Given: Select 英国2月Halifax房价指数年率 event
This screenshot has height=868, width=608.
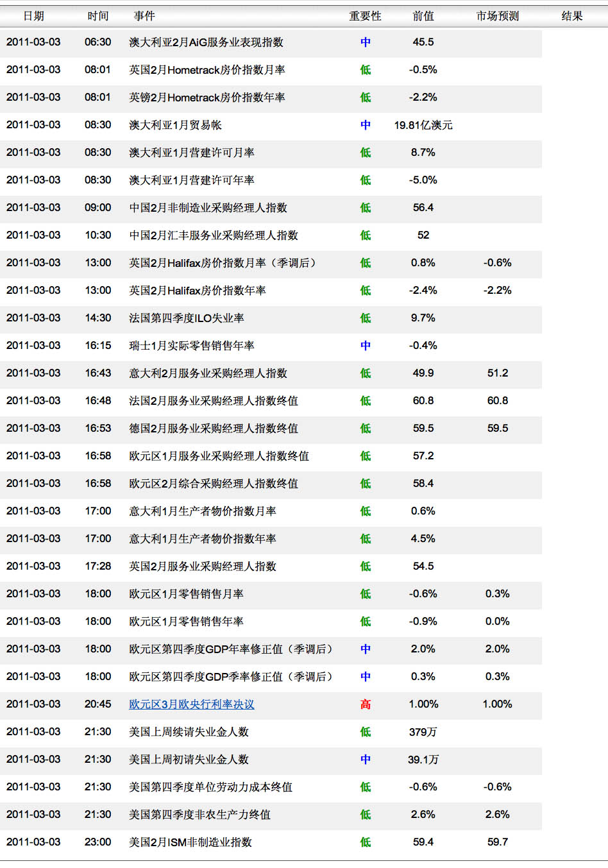Looking at the screenshot, I should [198, 291].
